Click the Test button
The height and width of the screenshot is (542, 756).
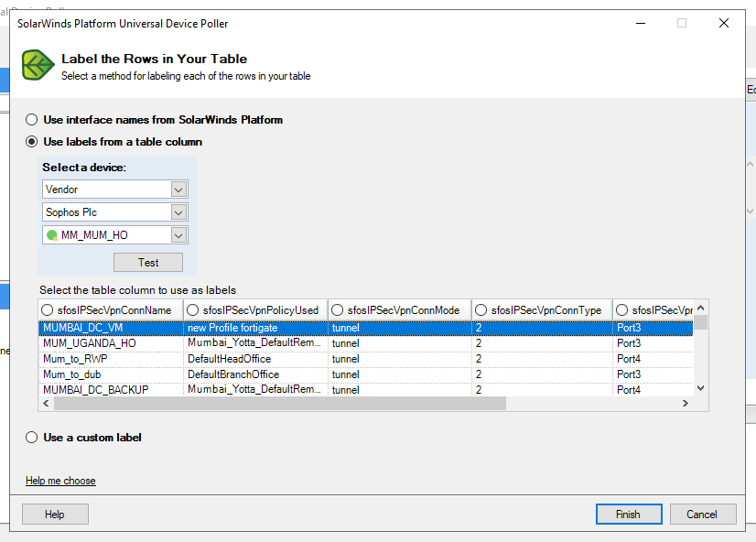(148, 263)
